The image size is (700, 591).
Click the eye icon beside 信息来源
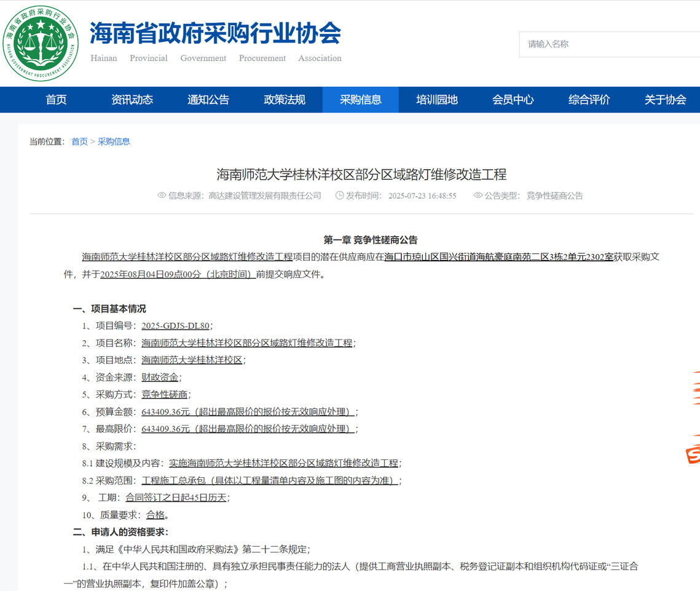tap(162, 196)
